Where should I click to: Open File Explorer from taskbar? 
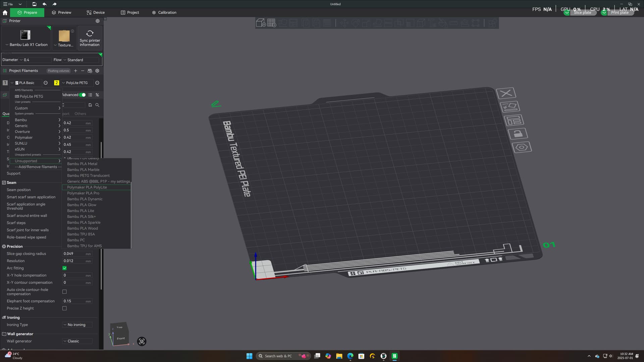[x=339, y=356]
